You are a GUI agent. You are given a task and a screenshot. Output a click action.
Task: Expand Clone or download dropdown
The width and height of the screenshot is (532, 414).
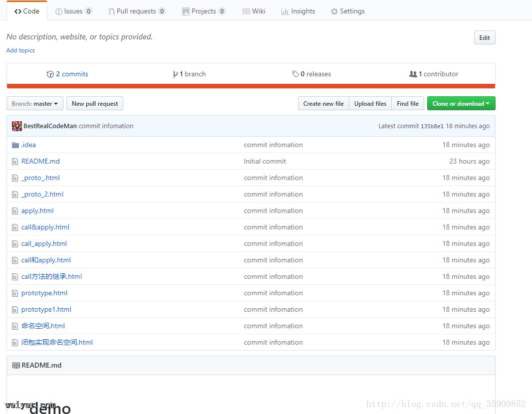pos(461,103)
